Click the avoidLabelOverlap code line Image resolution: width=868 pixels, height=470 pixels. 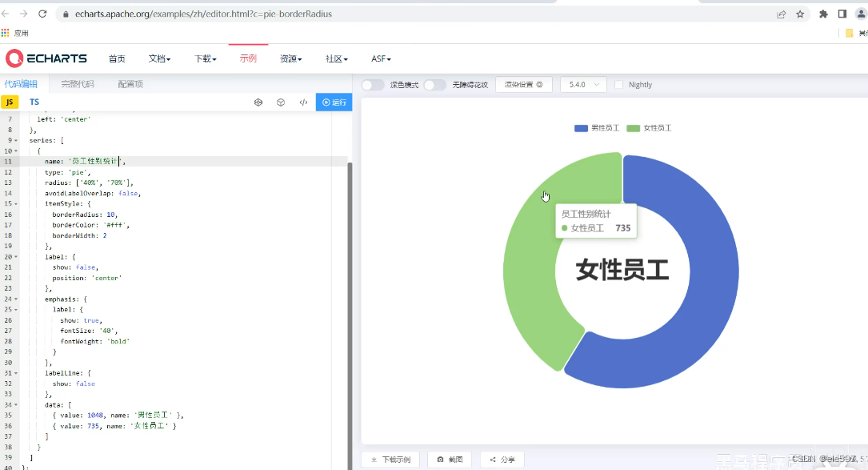pos(93,194)
